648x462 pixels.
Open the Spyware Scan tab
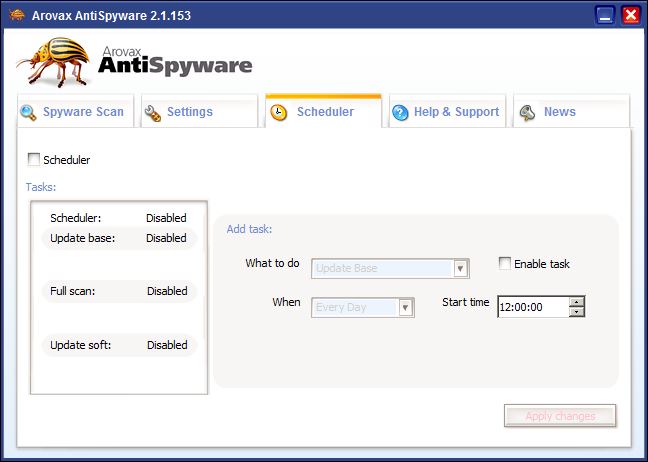[x=76, y=112]
